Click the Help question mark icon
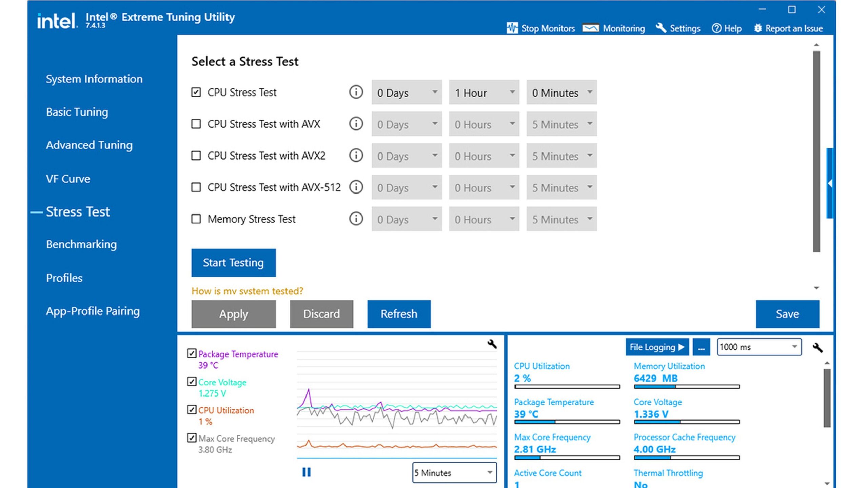Viewport: 868px width, 488px height. coord(716,28)
